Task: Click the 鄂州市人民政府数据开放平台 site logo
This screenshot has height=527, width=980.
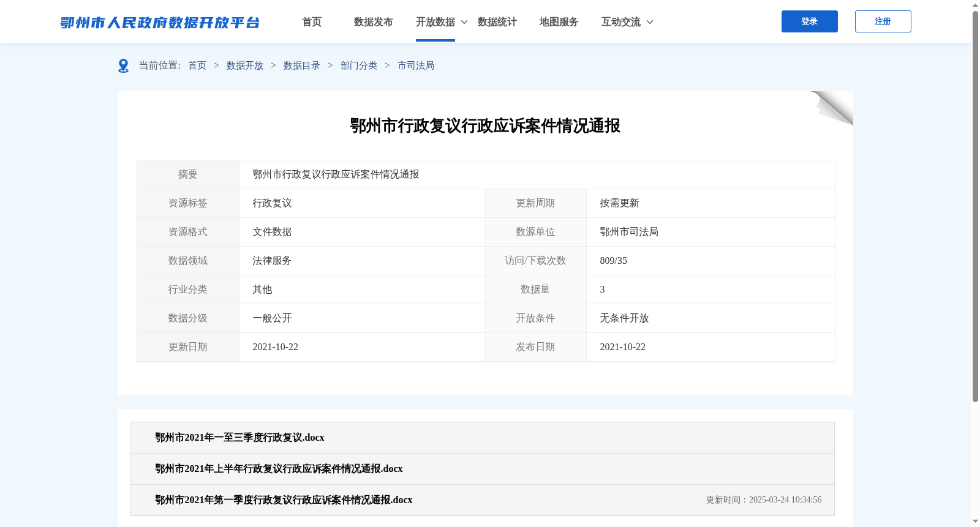Action: [x=160, y=23]
